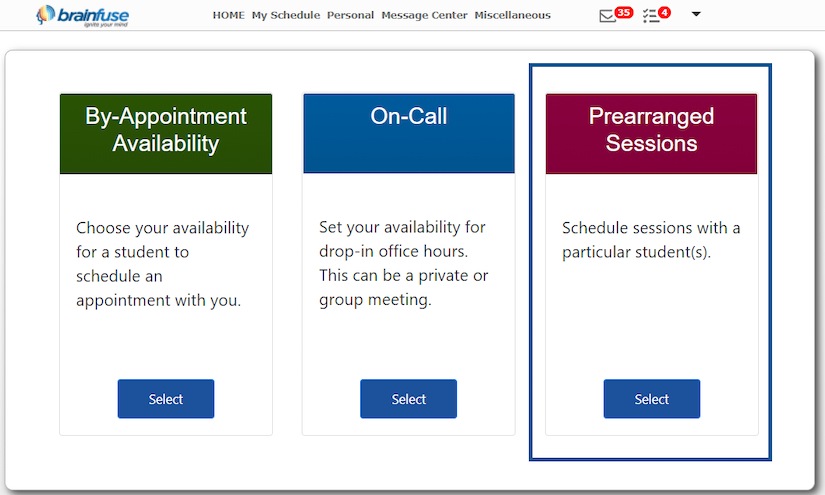The image size is (825, 495).
Task: Open the envelope messages icon
Action: coord(607,16)
